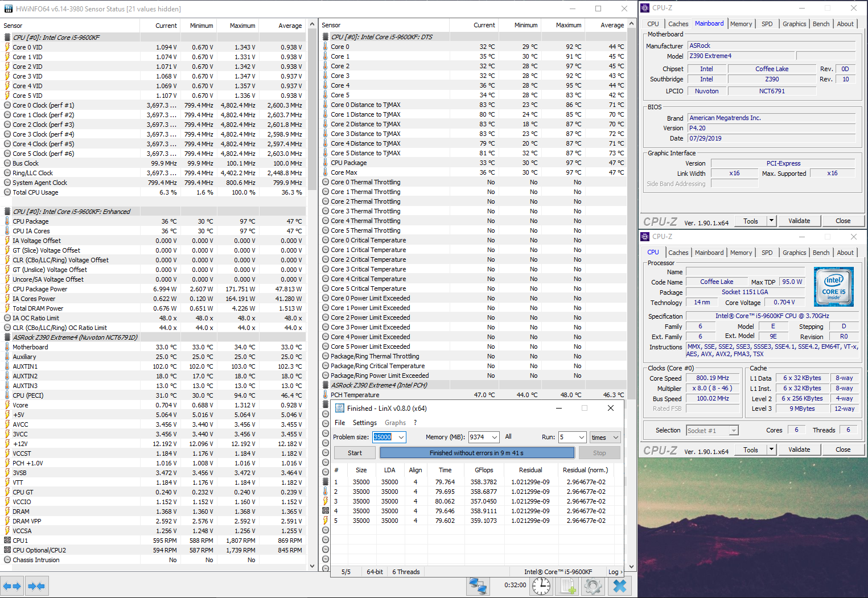Image resolution: width=868 pixels, height=598 pixels.
Task: Open the Settings menu in LinX
Action: (x=364, y=423)
